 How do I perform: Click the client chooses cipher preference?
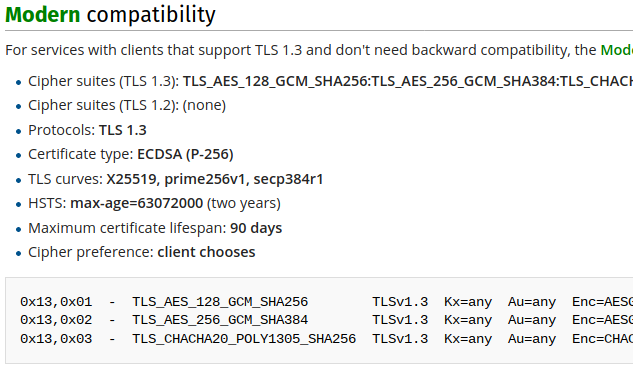coord(206,252)
